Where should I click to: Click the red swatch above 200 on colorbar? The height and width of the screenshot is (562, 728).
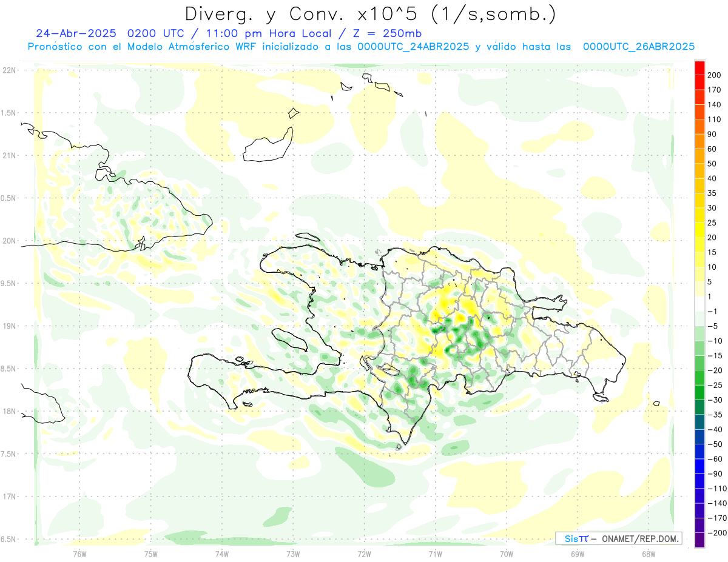click(x=699, y=68)
